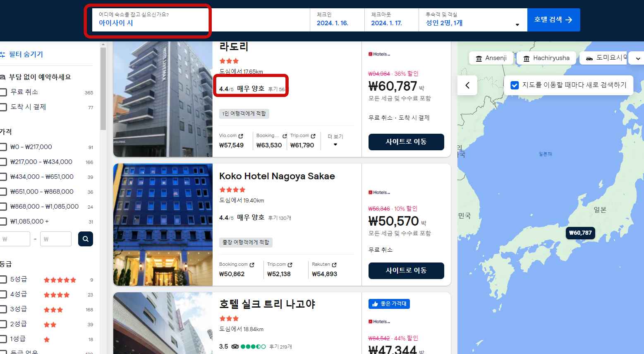
Task: Click the Ansenji landmark icon on the map
Action: (x=479, y=58)
